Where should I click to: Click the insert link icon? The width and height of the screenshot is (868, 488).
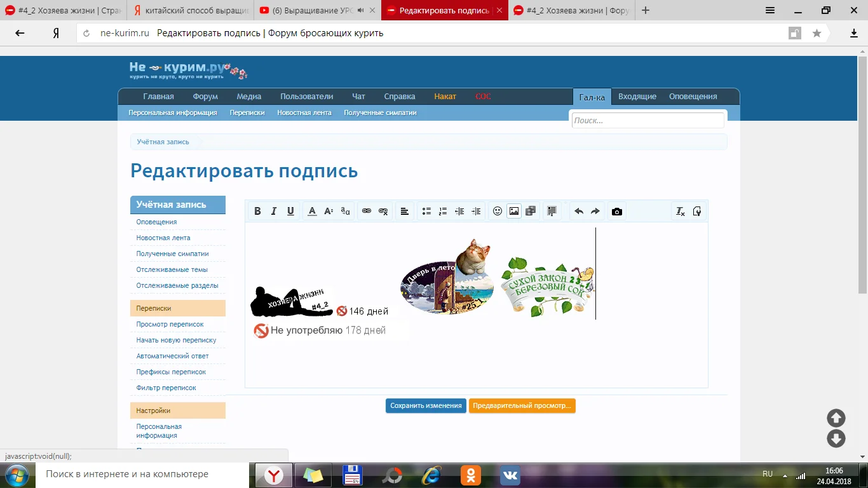pos(367,212)
